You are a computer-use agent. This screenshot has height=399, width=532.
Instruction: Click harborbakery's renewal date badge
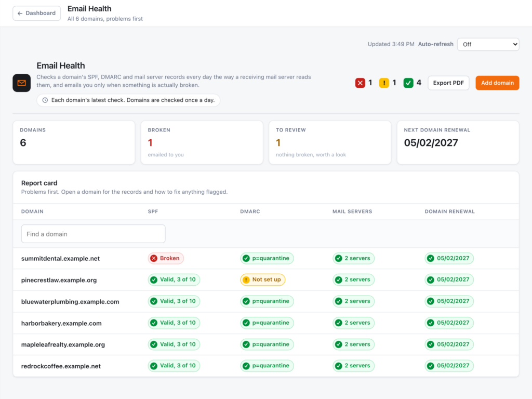(x=449, y=323)
